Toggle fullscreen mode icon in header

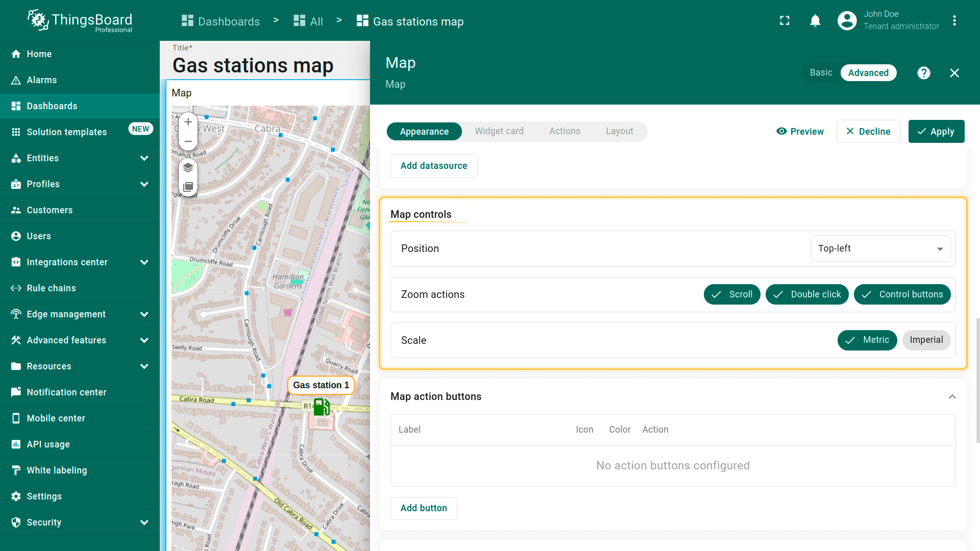tap(785, 21)
